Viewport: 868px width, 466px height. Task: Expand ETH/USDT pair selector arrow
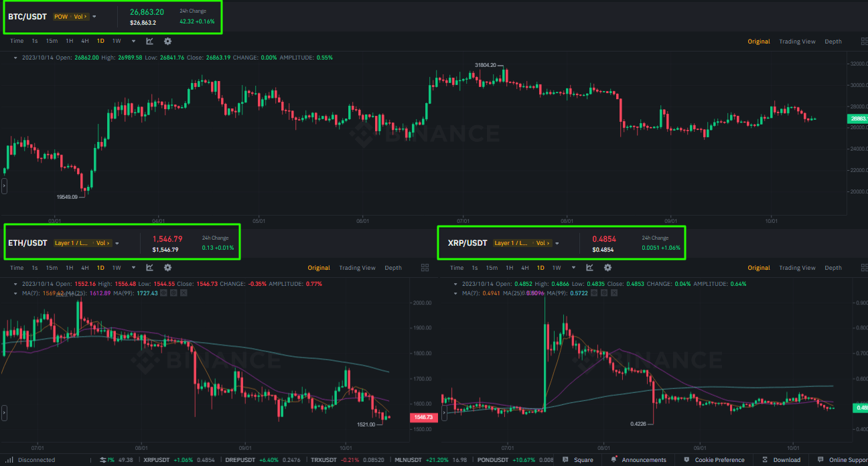(x=117, y=244)
